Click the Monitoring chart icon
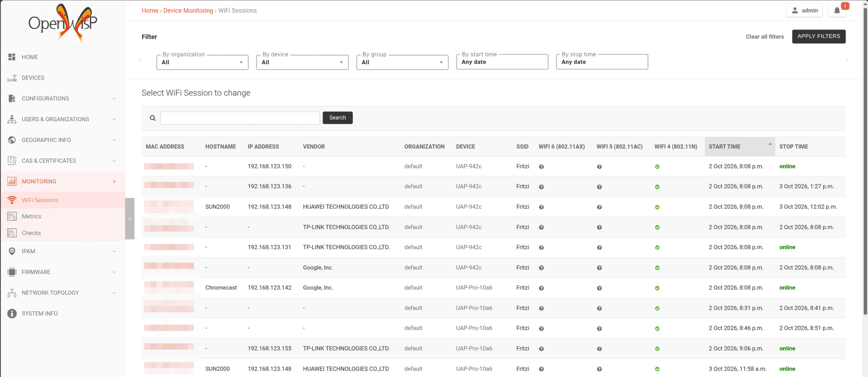 tap(12, 181)
